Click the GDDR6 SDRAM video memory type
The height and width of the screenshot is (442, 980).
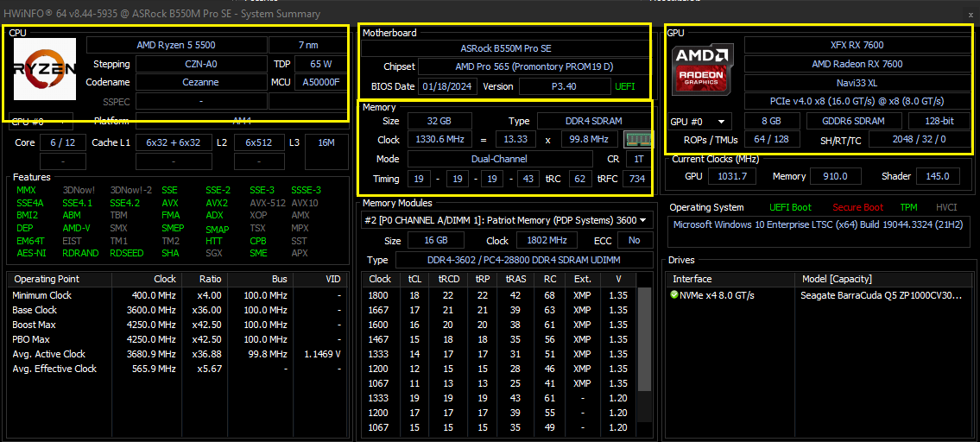[855, 121]
